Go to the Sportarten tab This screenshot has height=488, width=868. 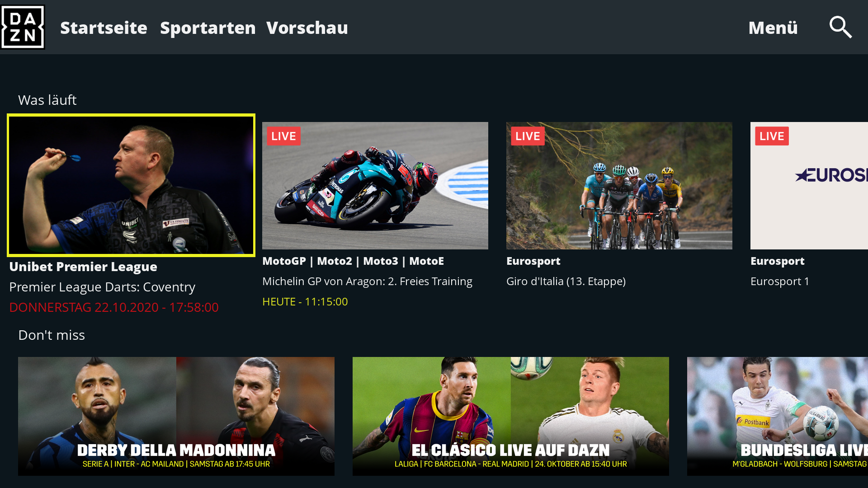pyautogui.click(x=208, y=28)
